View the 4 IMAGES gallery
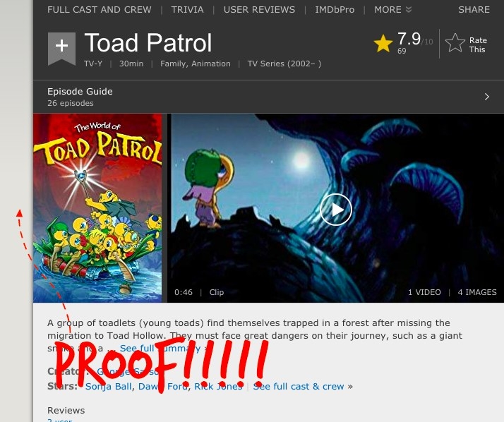Viewport: 504px width, 422px height. click(477, 292)
